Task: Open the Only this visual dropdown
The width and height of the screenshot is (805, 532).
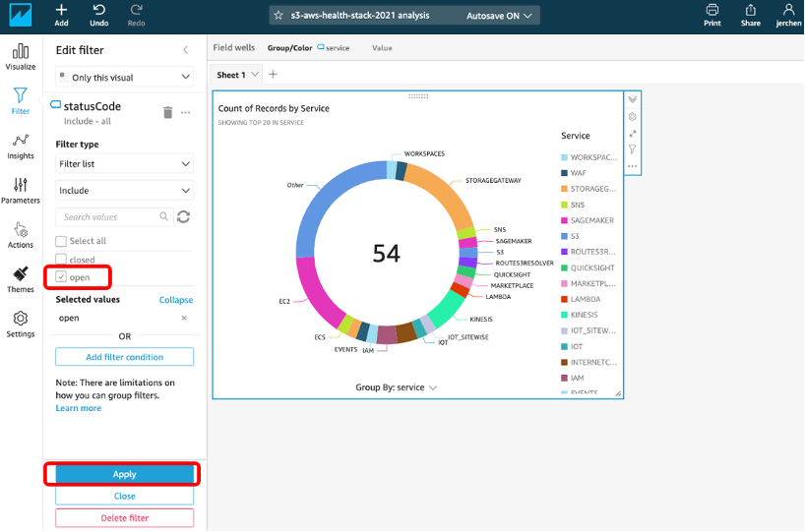Action: (124, 77)
